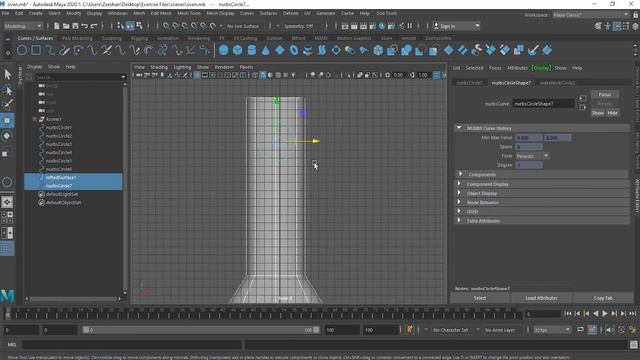Image resolution: width=640 pixels, height=360 pixels.
Task: Activate the Scale tool in the toolbox
Action: tap(6, 153)
